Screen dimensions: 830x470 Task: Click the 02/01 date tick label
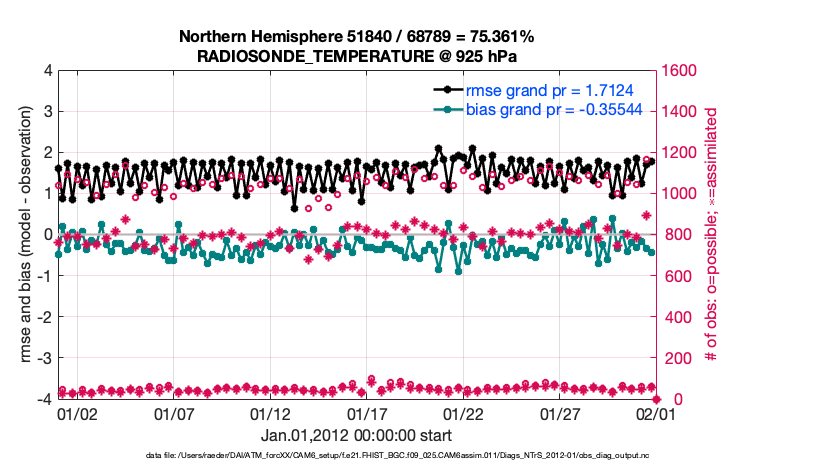[653, 413]
